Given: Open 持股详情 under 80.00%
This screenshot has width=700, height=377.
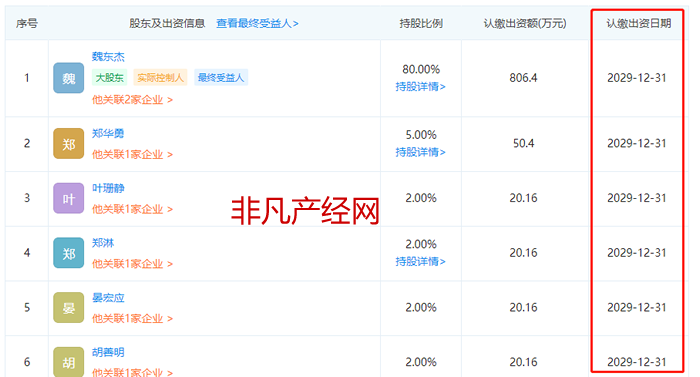Looking at the screenshot, I should click(421, 87).
